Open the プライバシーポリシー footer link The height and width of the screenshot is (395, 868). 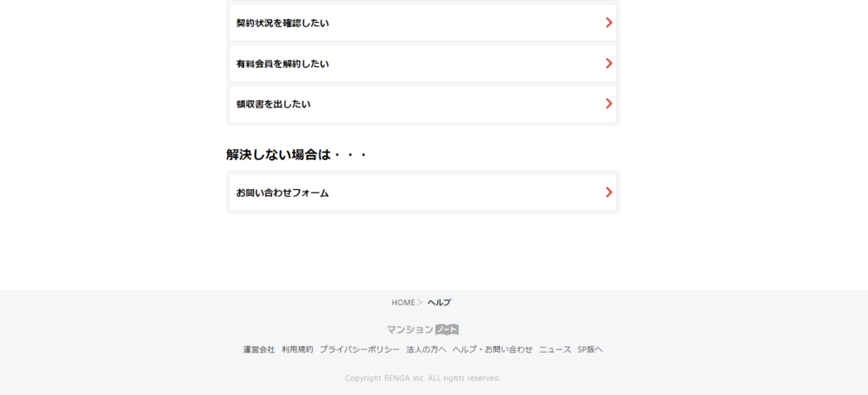(x=359, y=349)
